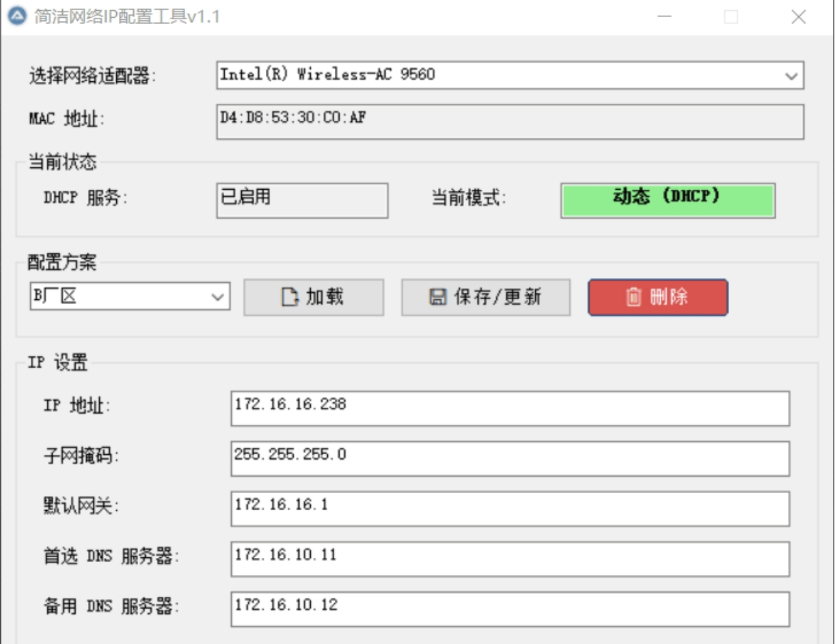Click the B厂区 profile name text
This screenshot has width=835, height=644.
coord(55,297)
